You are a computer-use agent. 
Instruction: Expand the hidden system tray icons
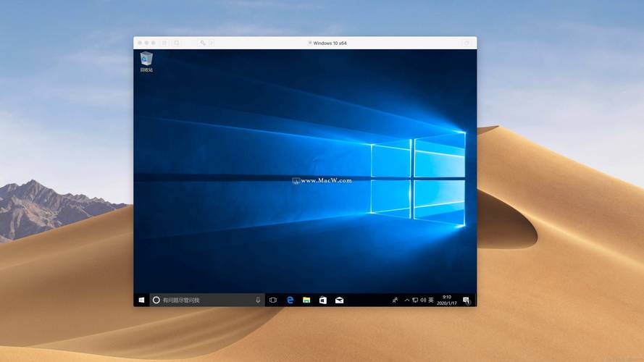[406, 300]
